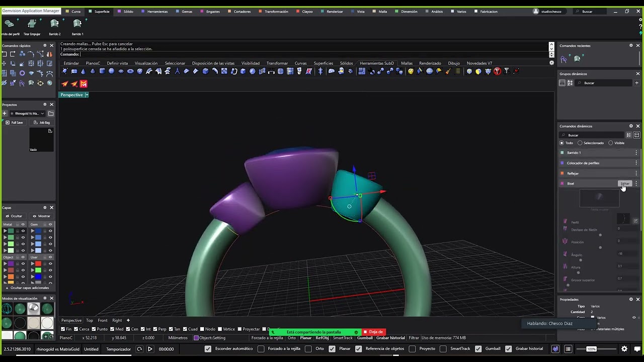Open options menu for Bisel row
Screen dimensions: 644x362
[636, 184]
